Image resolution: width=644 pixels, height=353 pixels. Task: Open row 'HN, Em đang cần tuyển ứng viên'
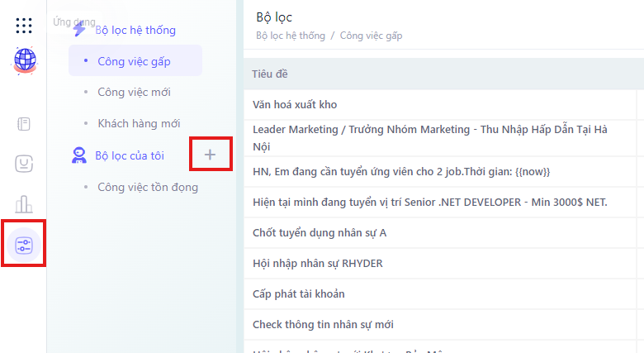pos(440,172)
